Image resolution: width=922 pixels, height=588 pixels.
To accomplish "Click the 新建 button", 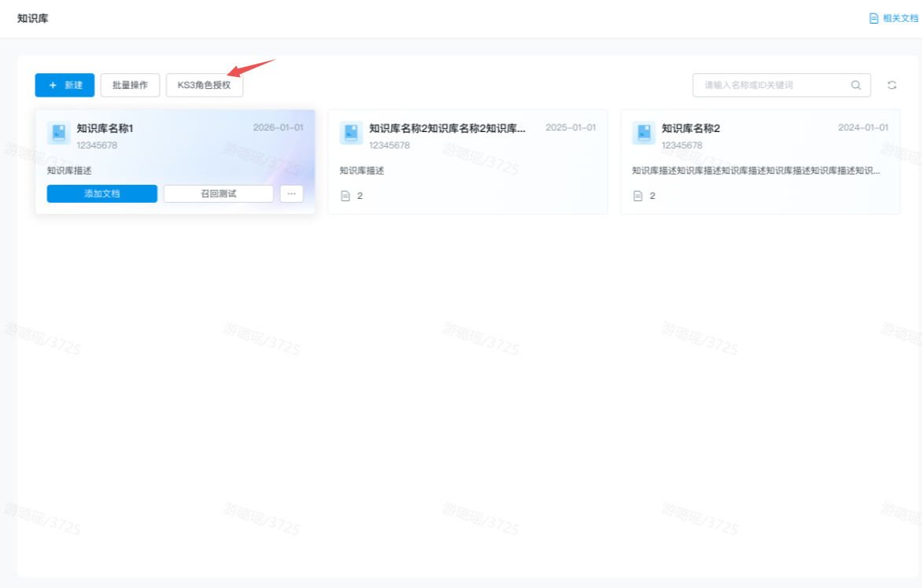I will coord(65,85).
